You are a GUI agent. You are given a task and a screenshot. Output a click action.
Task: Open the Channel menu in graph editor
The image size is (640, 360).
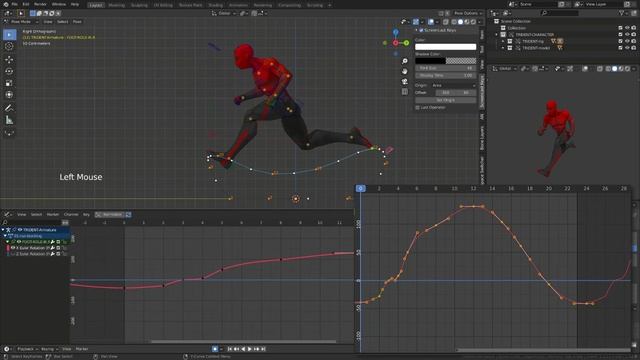pyautogui.click(x=71, y=215)
